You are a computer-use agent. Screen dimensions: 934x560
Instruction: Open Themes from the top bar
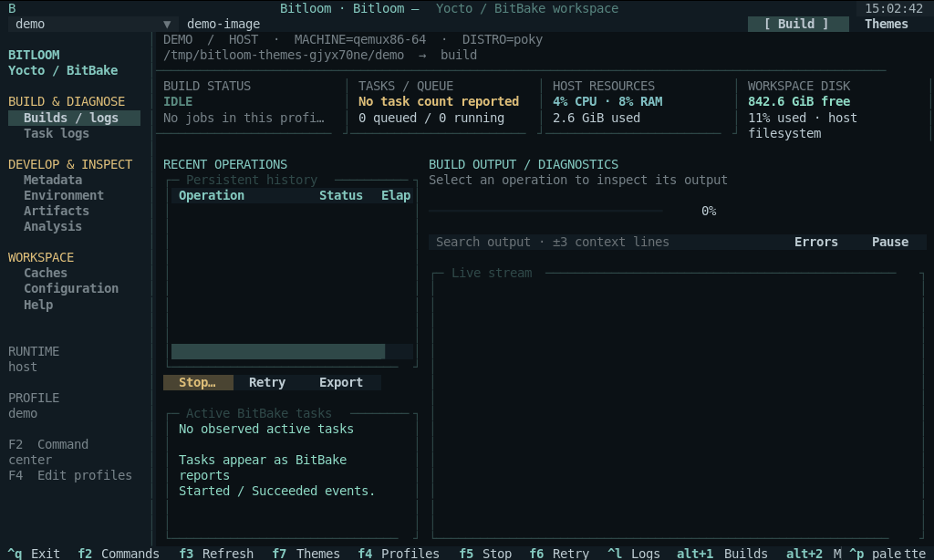(x=887, y=24)
